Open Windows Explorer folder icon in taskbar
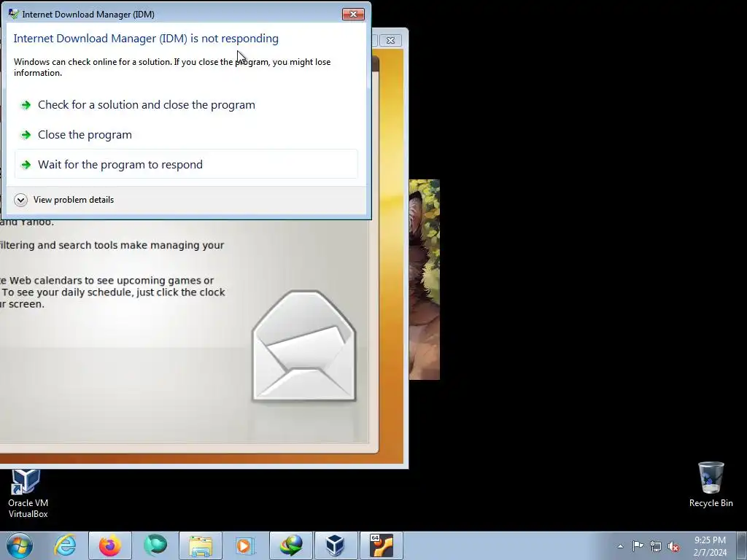747x560 pixels. 201,545
